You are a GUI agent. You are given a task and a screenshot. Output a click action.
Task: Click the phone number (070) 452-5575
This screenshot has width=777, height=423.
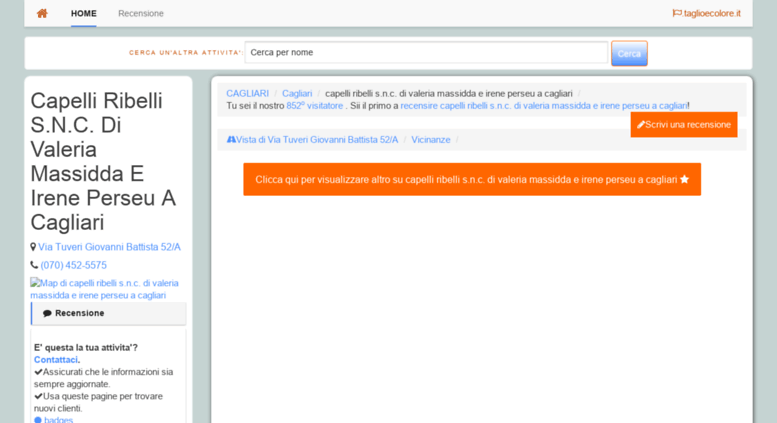point(73,265)
